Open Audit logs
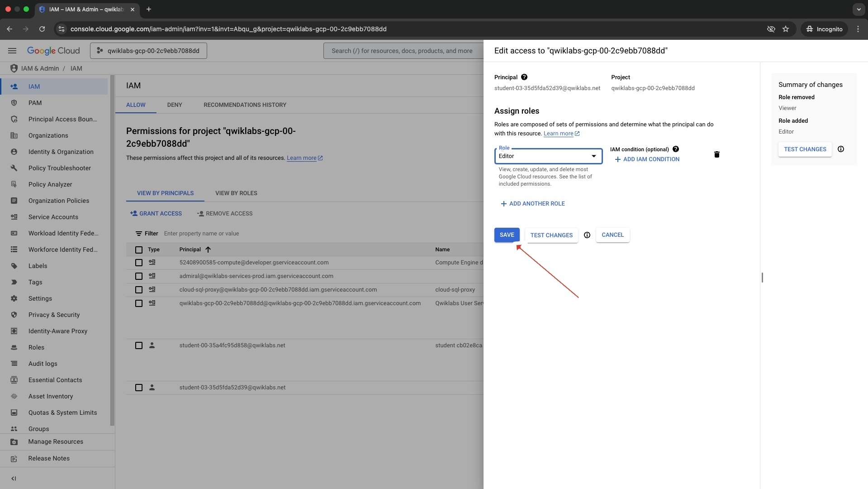This screenshot has height=489, width=868. click(x=54, y=364)
